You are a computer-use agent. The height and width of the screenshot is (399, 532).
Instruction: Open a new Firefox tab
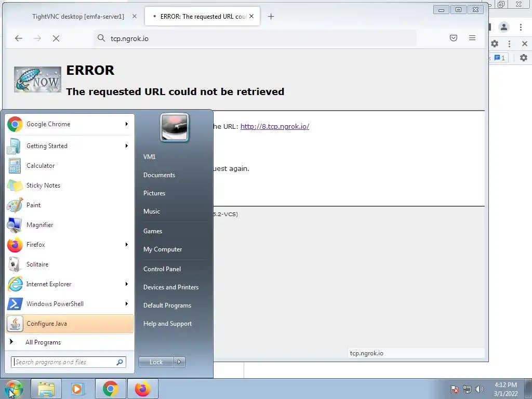point(271,16)
